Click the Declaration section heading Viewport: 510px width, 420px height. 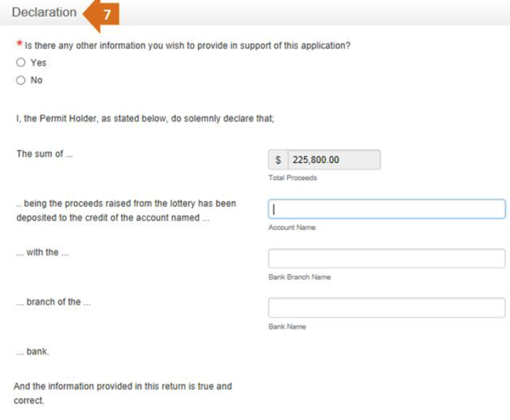[x=44, y=12]
